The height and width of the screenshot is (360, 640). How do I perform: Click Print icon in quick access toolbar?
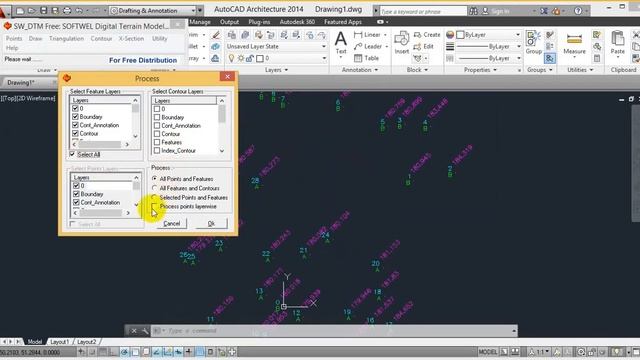67,11
